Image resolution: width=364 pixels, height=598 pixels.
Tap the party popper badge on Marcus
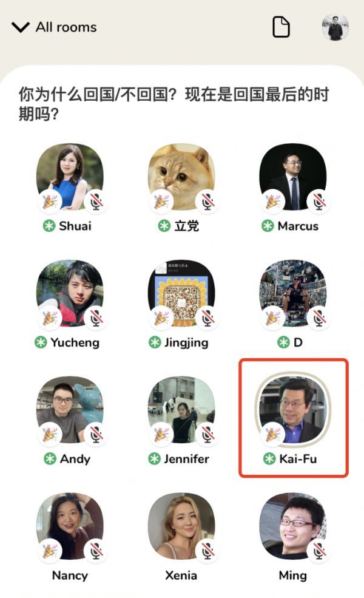pos(273,202)
